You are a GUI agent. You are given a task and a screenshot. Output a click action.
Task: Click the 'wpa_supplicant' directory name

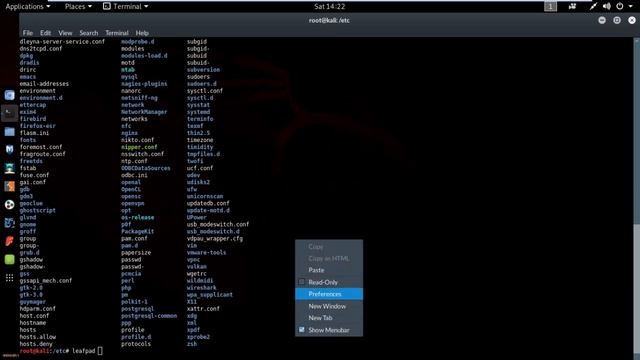click(210, 295)
